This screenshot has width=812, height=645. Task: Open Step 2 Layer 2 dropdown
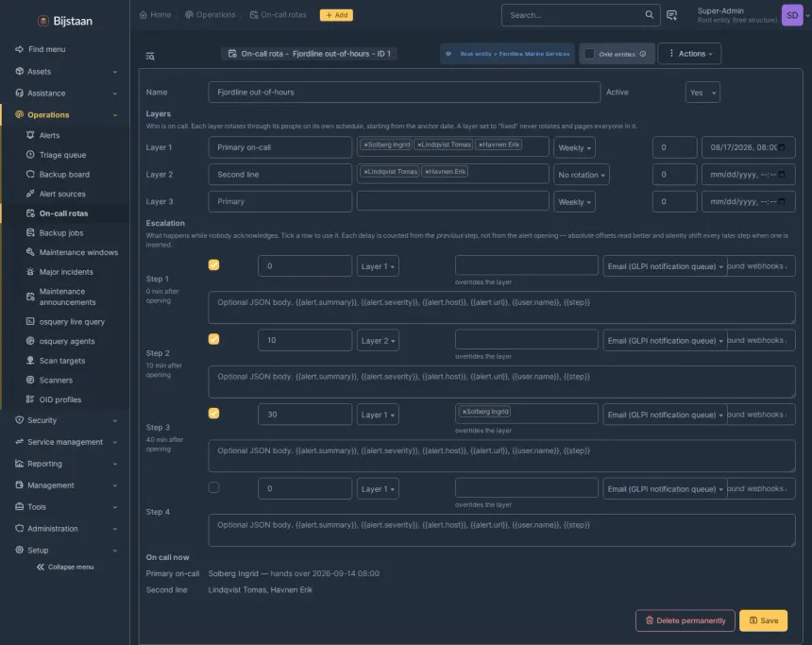coord(378,340)
